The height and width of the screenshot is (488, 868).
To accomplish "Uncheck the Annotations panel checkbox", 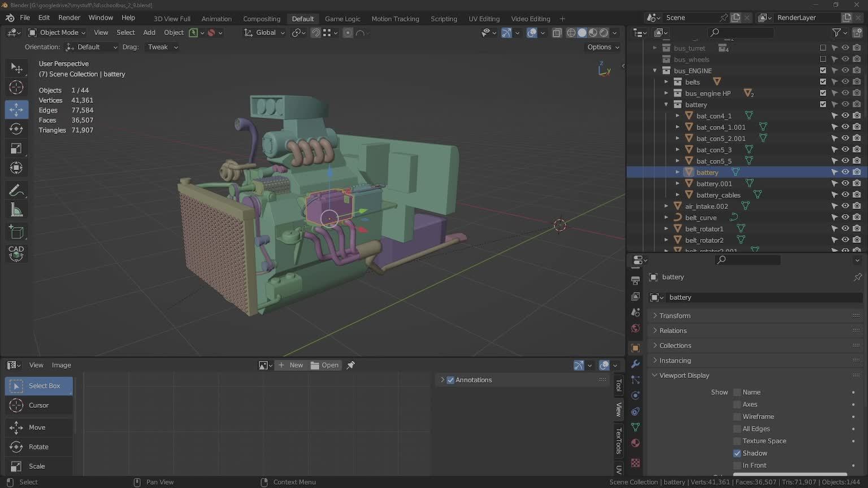I will [450, 380].
